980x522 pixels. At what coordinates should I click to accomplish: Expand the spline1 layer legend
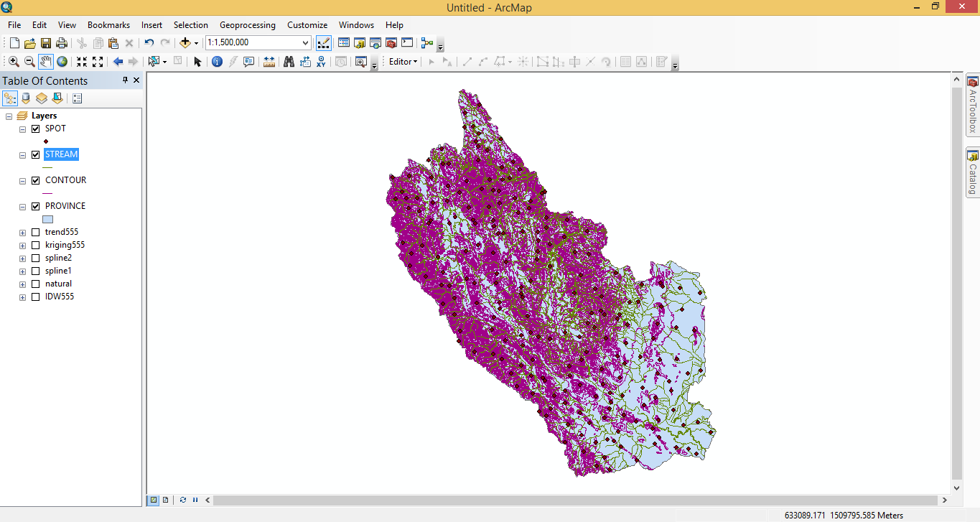coord(22,271)
